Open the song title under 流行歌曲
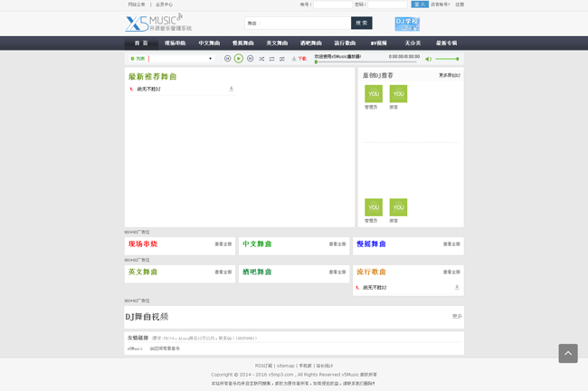The width and height of the screenshot is (588, 391). [x=375, y=288]
